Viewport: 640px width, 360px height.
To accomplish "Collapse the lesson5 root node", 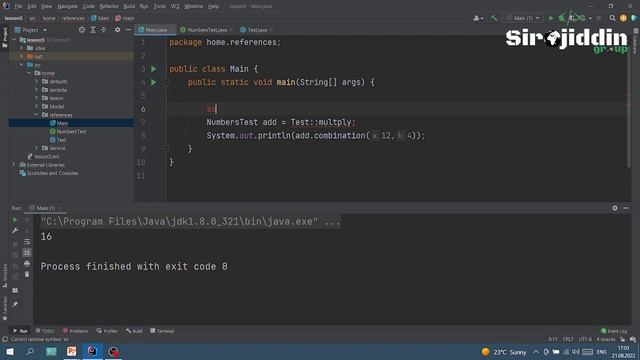I will [x=14, y=40].
